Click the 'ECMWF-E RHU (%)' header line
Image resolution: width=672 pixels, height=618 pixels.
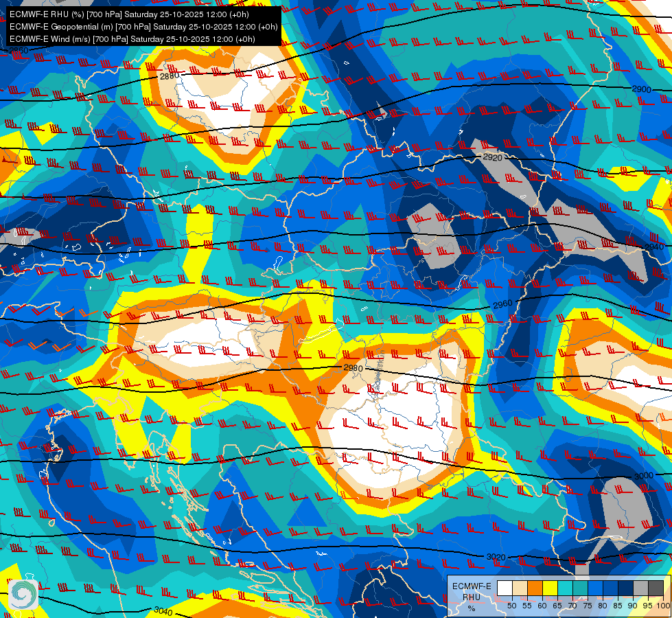click(x=129, y=14)
